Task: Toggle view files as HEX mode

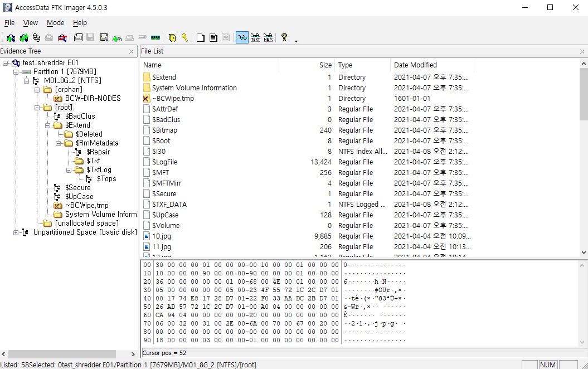Action: pos(268,37)
